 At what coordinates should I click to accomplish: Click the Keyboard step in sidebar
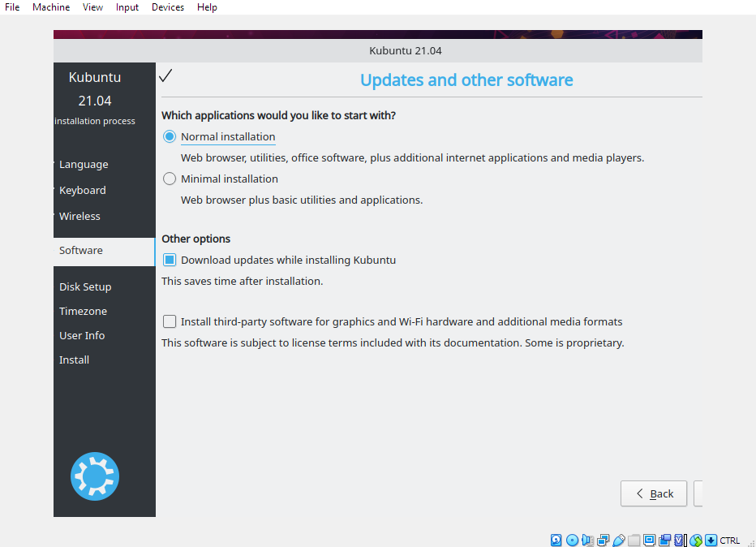[x=83, y=190]
